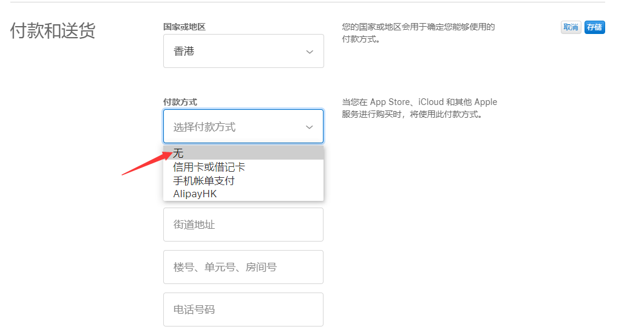644x335 pixels.
Task: Click the country or region help text
Action: (x=418, y=33)
